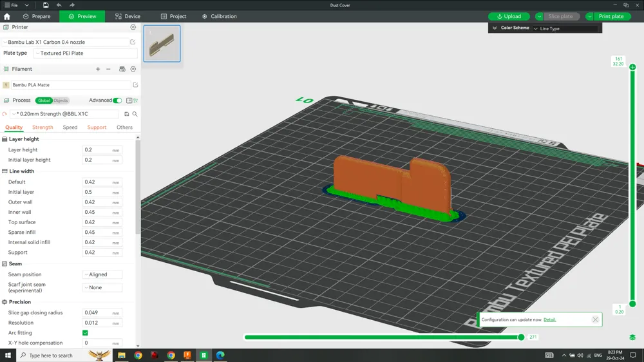
Task: Open the Plate type dropdown
Action: pyautogui.click(x=86, y=53)
